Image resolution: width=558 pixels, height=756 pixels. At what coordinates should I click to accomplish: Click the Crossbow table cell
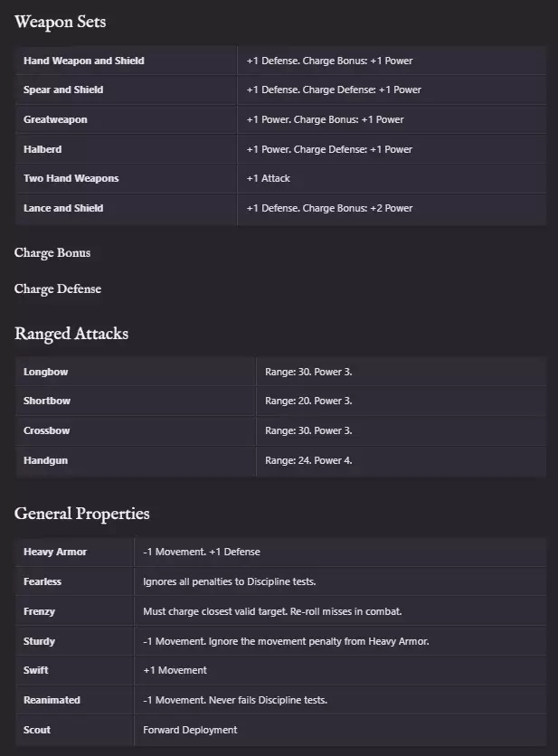46,430
